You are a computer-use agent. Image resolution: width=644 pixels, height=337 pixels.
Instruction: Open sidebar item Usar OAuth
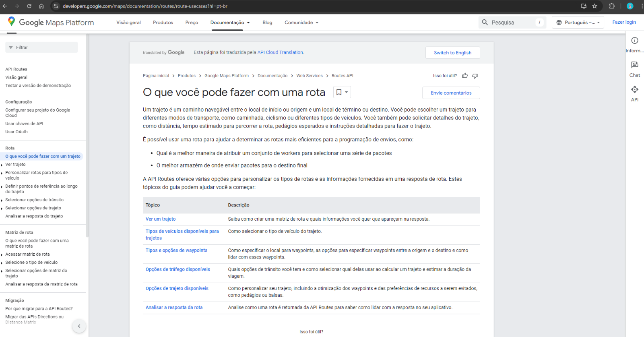point(17,132)
